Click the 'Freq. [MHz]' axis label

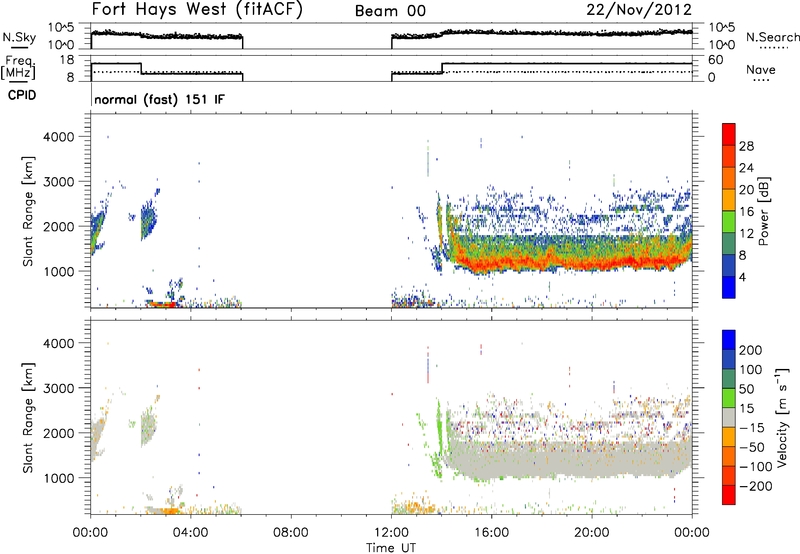pos(18,67)
